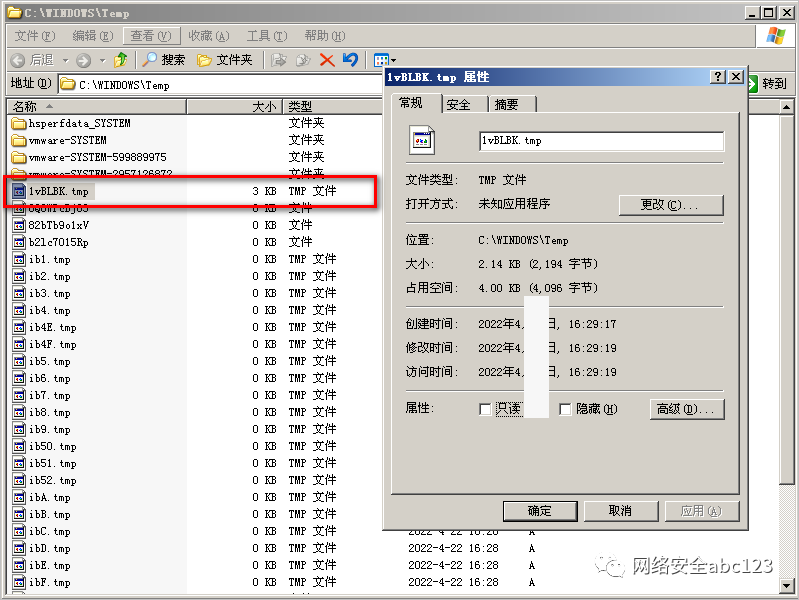Select the vmware-SYSTEM-599889975 folder icon
The height and width of the screenshot is (600, 799).
18,157
